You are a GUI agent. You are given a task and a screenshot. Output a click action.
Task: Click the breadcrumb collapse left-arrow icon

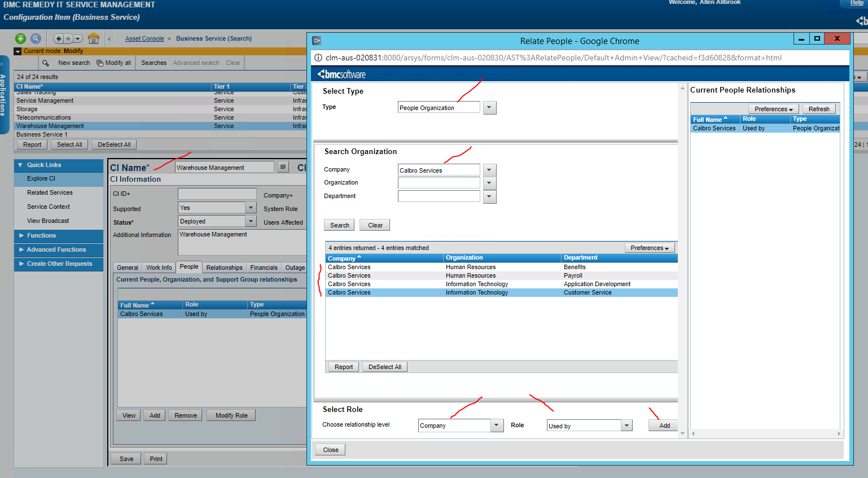(109, 39)
